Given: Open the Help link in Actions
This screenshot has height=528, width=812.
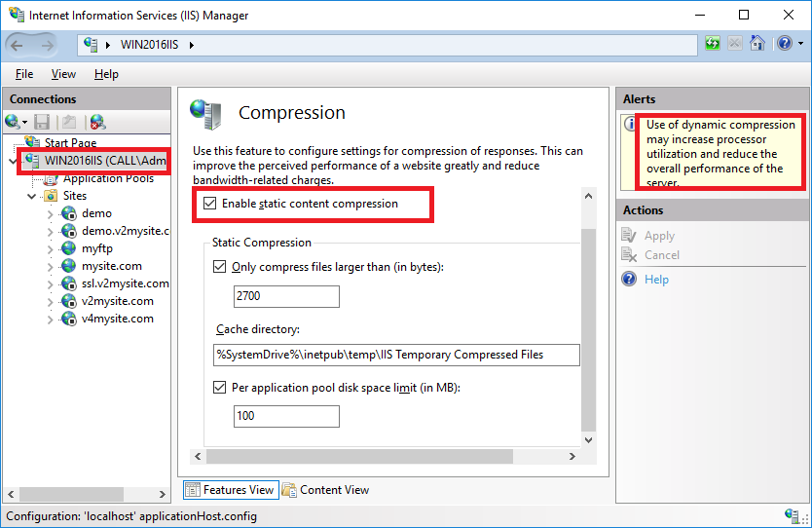Looking at the screenshot, I should pos(656,280).
